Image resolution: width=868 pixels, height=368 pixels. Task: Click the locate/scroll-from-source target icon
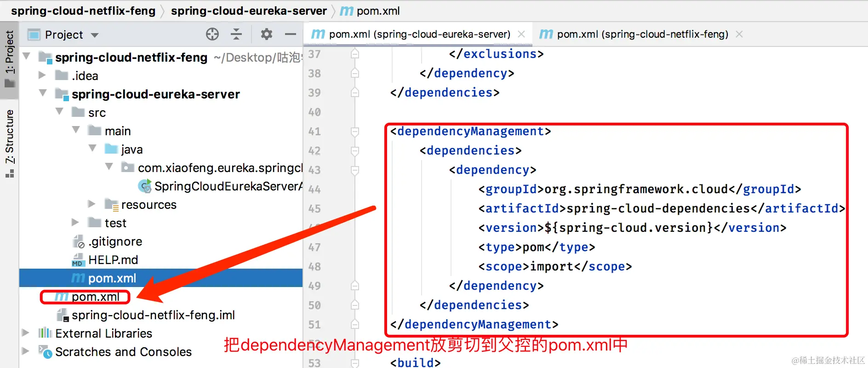click(212, 34)
